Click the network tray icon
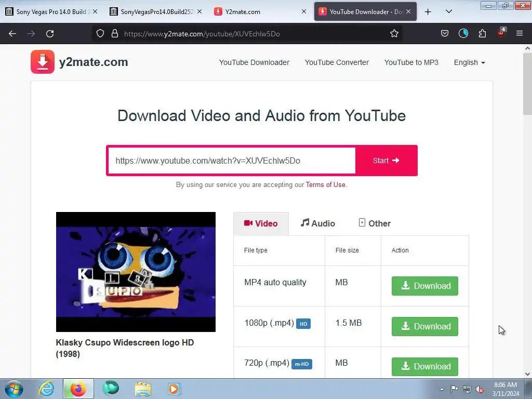Viewport: 532px width, 399px height. point(467,389)
